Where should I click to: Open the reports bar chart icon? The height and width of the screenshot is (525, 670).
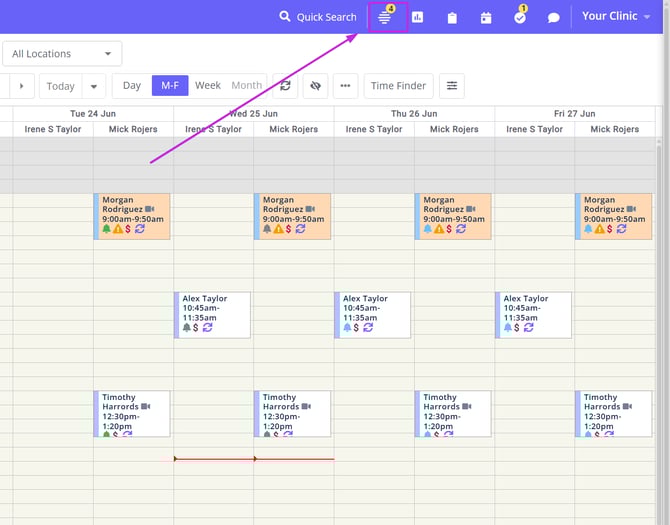point(418,17)
